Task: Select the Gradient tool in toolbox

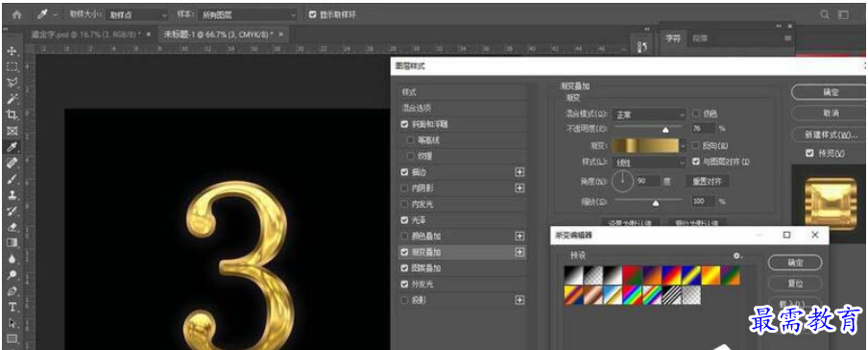Action: [12, 242]
